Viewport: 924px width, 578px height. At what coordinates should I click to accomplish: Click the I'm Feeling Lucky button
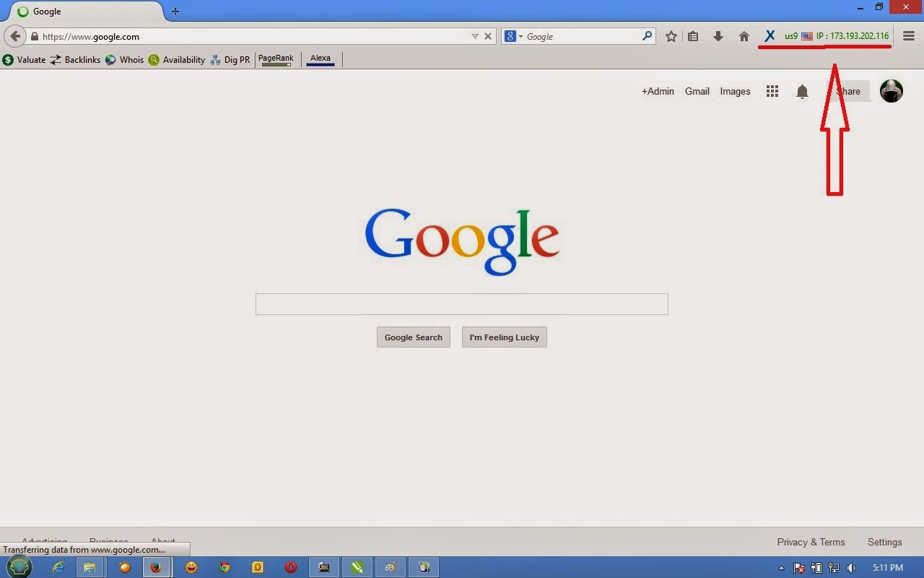click(x=505, y=337)
